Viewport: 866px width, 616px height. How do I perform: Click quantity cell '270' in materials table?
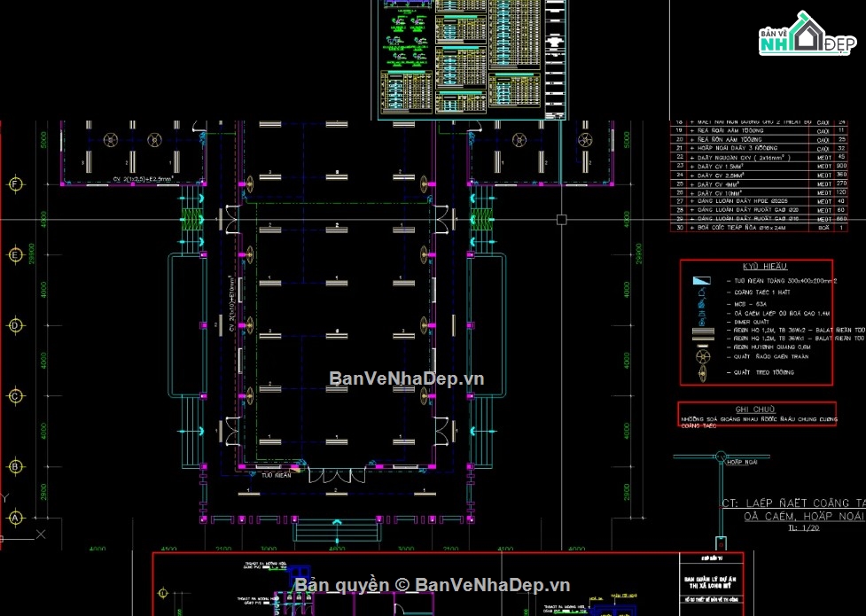tap(842, 183)
